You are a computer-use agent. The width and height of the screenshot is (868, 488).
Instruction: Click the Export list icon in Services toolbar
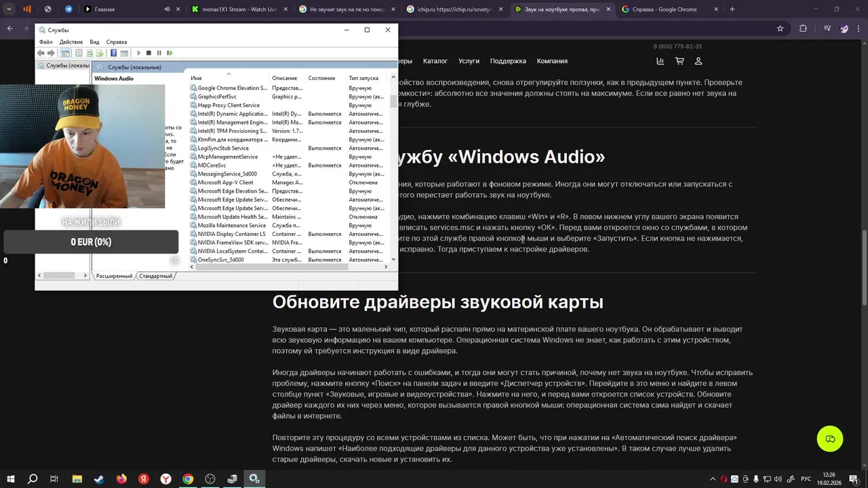(100, 53)
